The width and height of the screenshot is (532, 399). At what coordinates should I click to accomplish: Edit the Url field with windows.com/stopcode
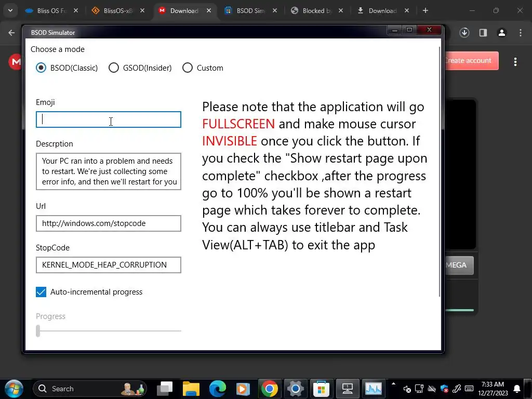click(109, 223)
